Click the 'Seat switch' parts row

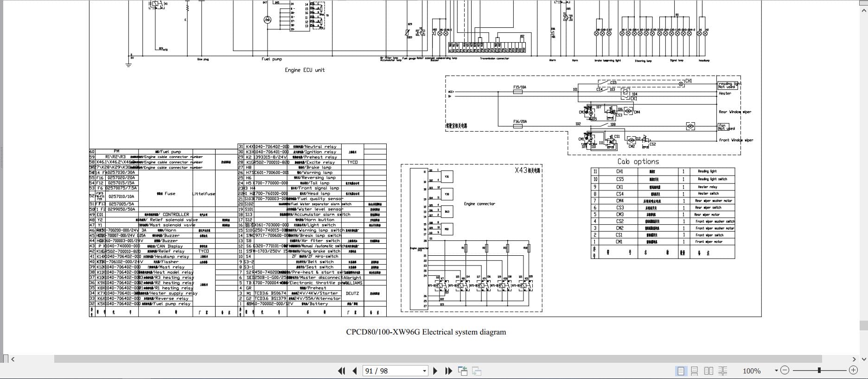(312, 267)
